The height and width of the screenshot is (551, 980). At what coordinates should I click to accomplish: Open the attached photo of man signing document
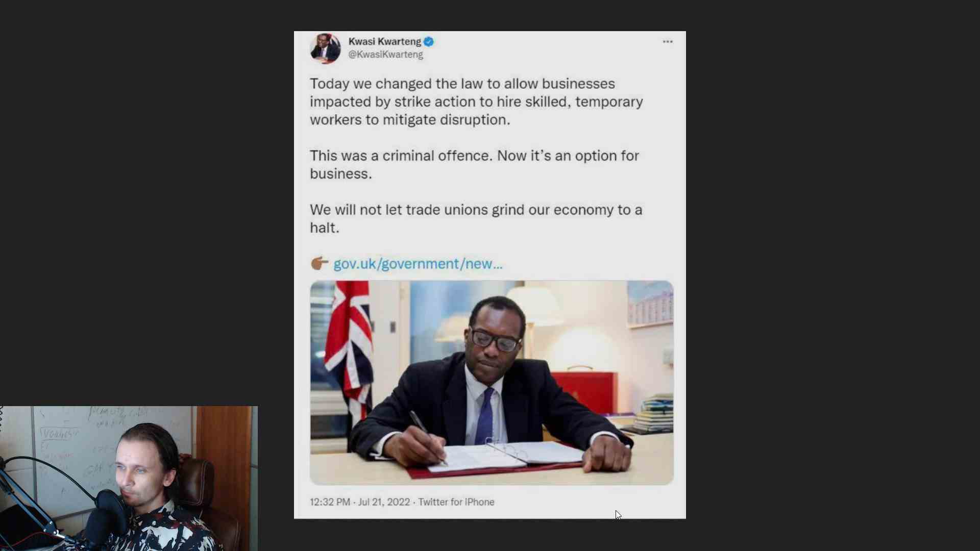pos(492,383)
